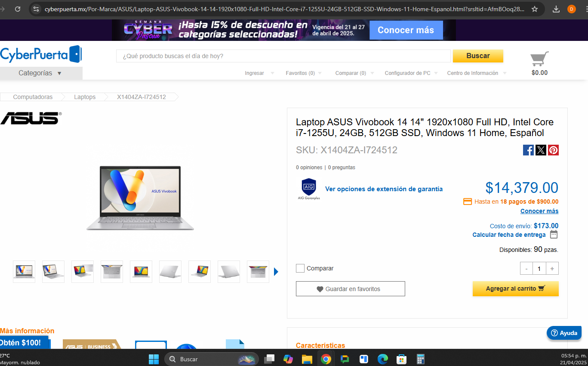Viewport: 588px width, 366px height.
Task: Open Microsoft Edge from taskbar
Action: coord(382,359)
